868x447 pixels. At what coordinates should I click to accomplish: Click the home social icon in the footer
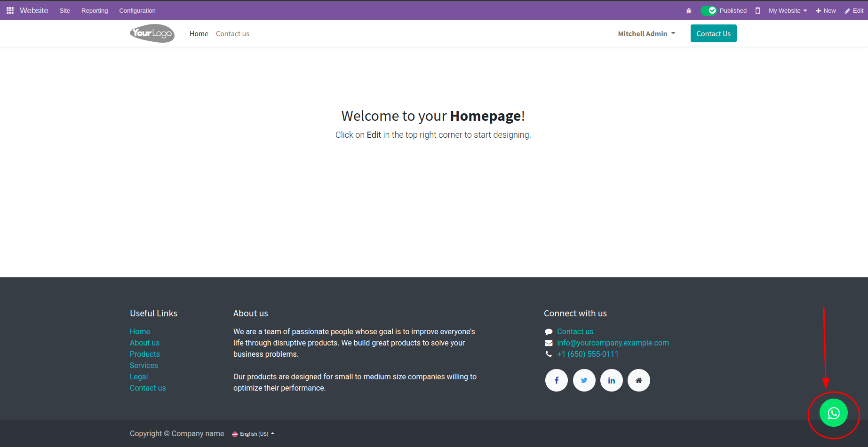(x=639, y=380)
